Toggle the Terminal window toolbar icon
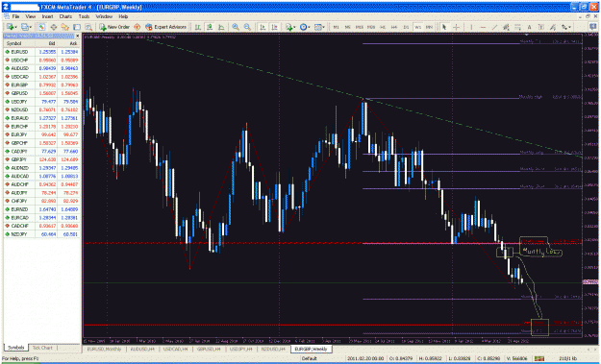The height and width of the screenshot is (364, 601). pos(77,27)
